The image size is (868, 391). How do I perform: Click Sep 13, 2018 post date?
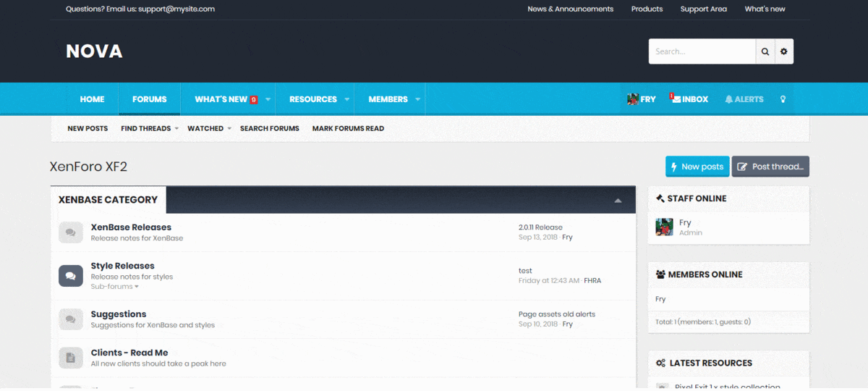click(x=537, y=237)
